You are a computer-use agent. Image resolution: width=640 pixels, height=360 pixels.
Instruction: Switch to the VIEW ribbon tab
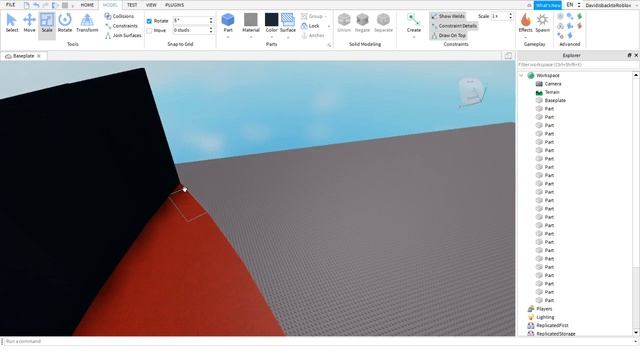pos(151,5)
